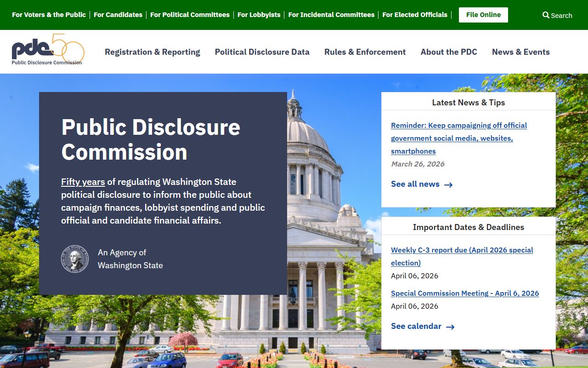Click the Latest News & Tips heading
This screenshot has width=588, height=368.
click(469, 103)
